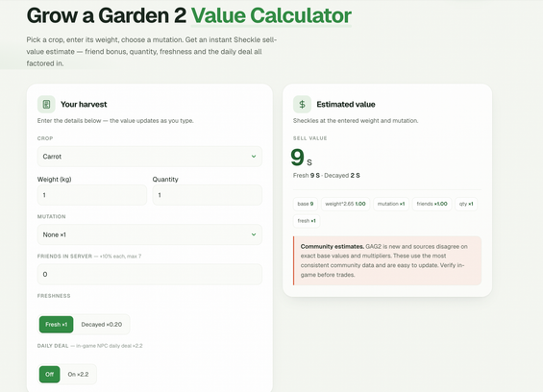Focus the Quantity input field

point(207,195)
